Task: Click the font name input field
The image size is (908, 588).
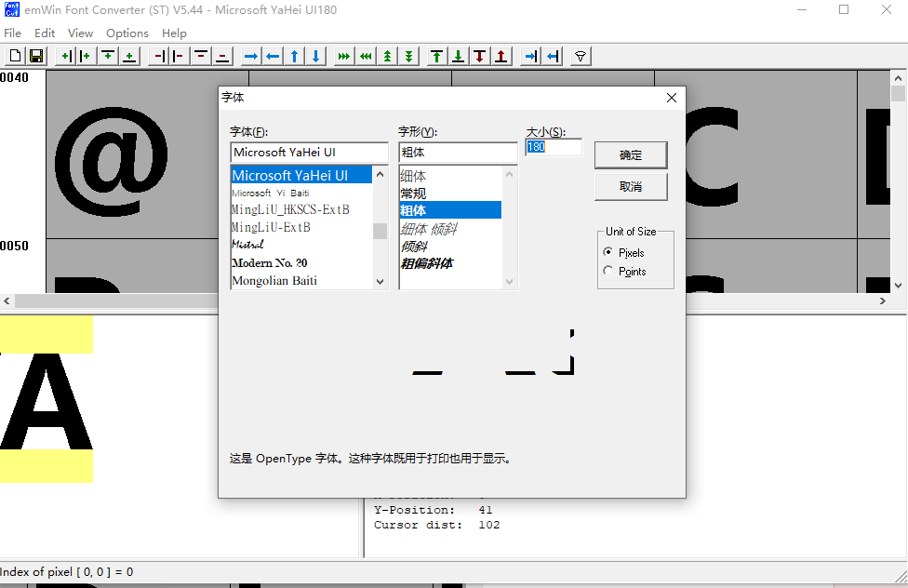Action: pyautogui.click(x=309, y=153)
